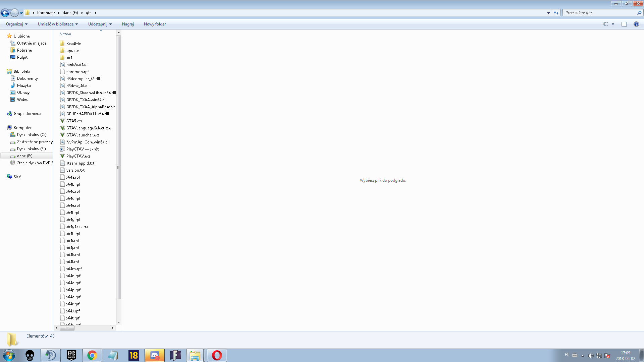Open the Opera browser taskbar icon
Viewport: 644px width, 362px height.
(217, 355)
